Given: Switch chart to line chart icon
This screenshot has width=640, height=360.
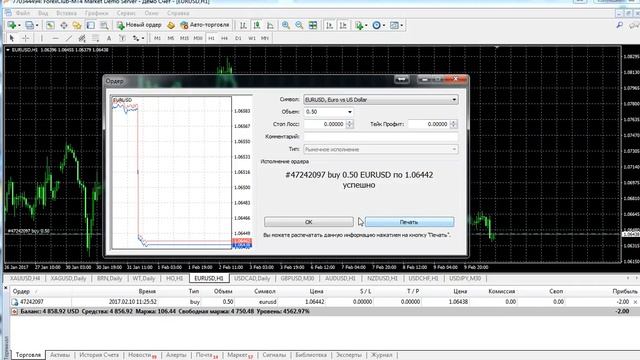Looking at the screenshot, I should tap(270, 25).
